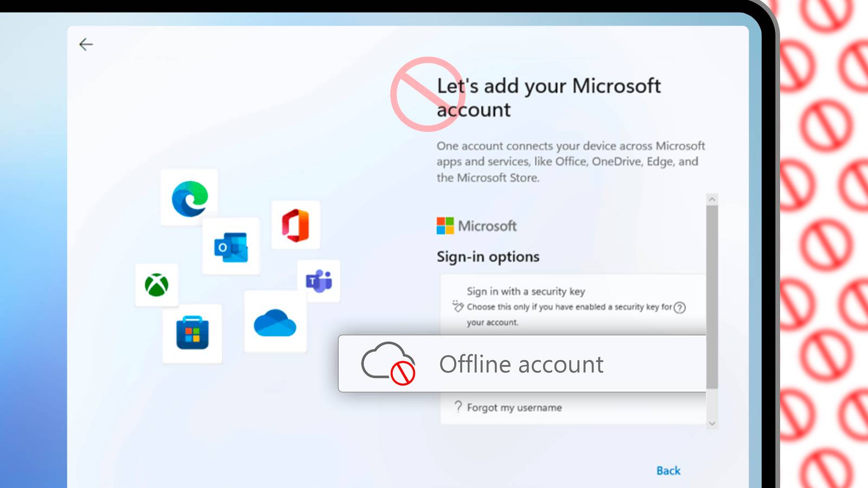The image size is (868, 488).
Task: Click the Microsoft Store icon tile
Action: pyautogui.click(x=192, y=333)
